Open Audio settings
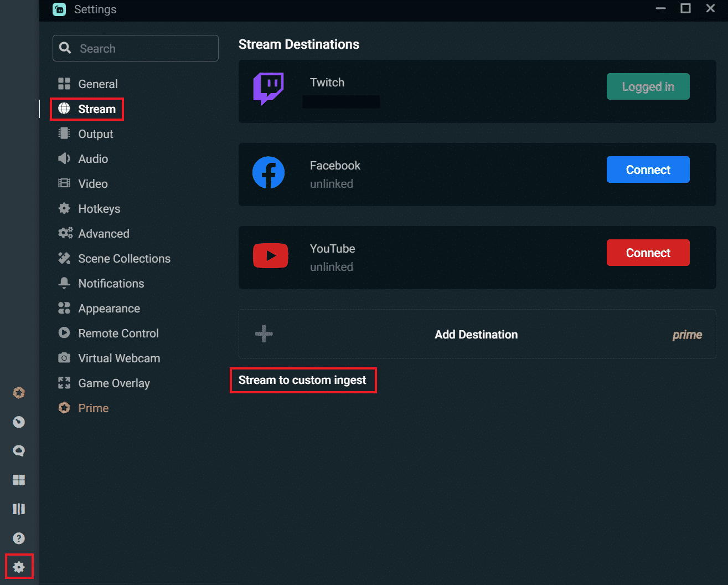The width and height of the screenshot is (728, 585). coord(93,158)
